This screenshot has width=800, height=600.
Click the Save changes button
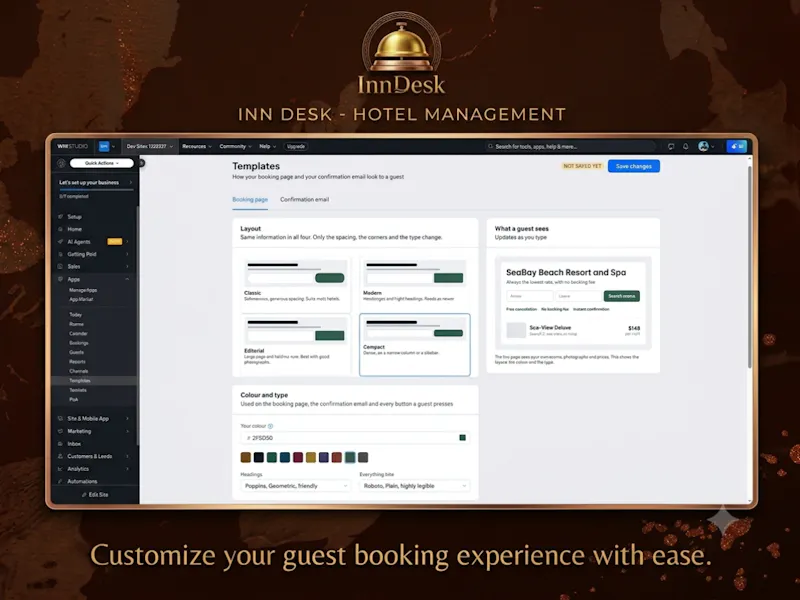click(x=634, y=166)
